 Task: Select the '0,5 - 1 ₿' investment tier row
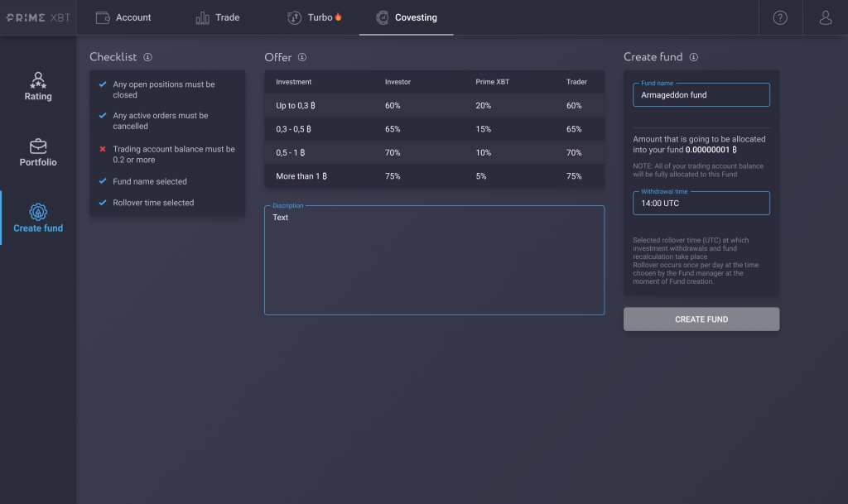click(434, 152)
